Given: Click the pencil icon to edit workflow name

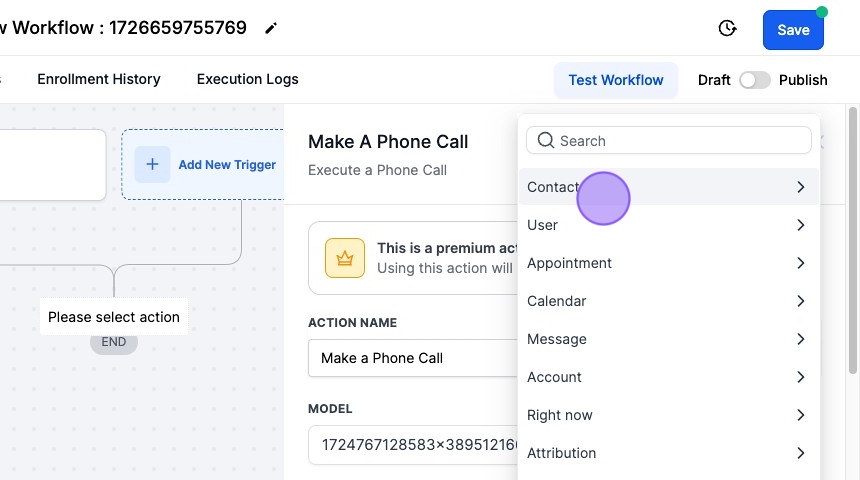Looking at the screenshot, I should pos(271,29).
